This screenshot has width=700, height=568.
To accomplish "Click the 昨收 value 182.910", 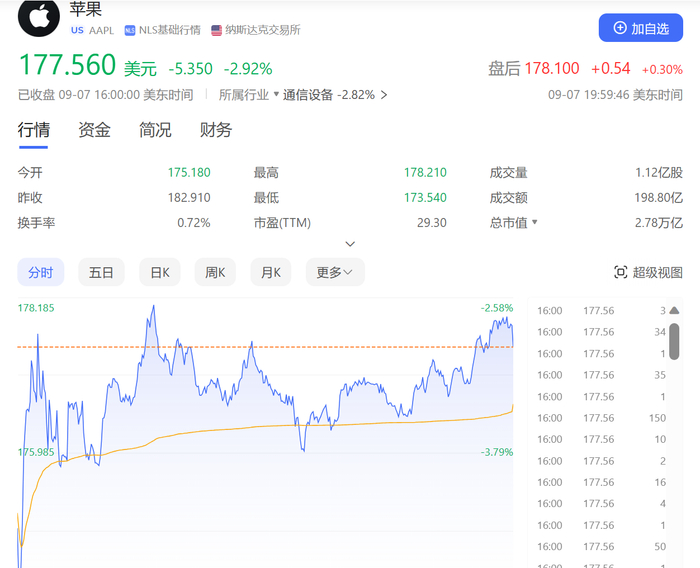I will pyautogui.click(x=189, y=197).
